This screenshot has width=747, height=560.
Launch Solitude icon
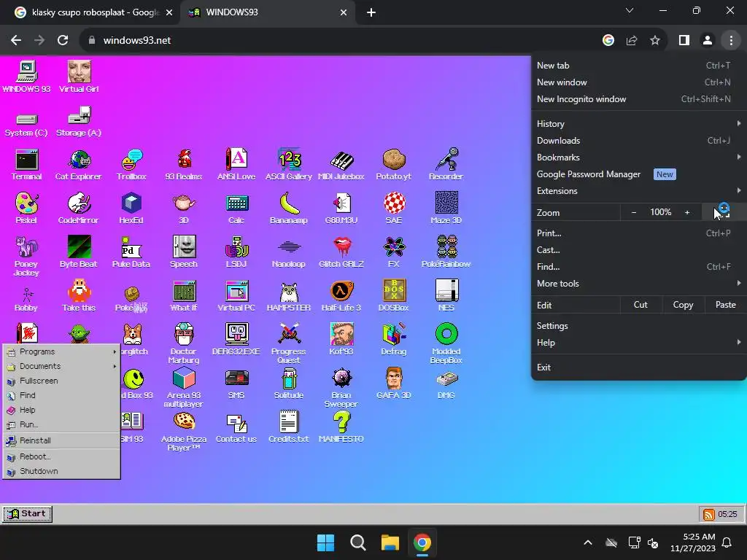pos(289,384)
